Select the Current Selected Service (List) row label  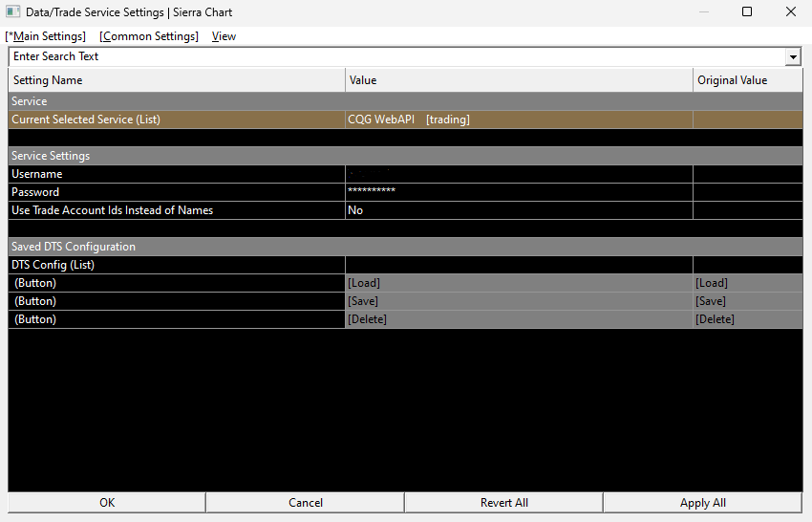pyautogui.click(x=177, y=120)
